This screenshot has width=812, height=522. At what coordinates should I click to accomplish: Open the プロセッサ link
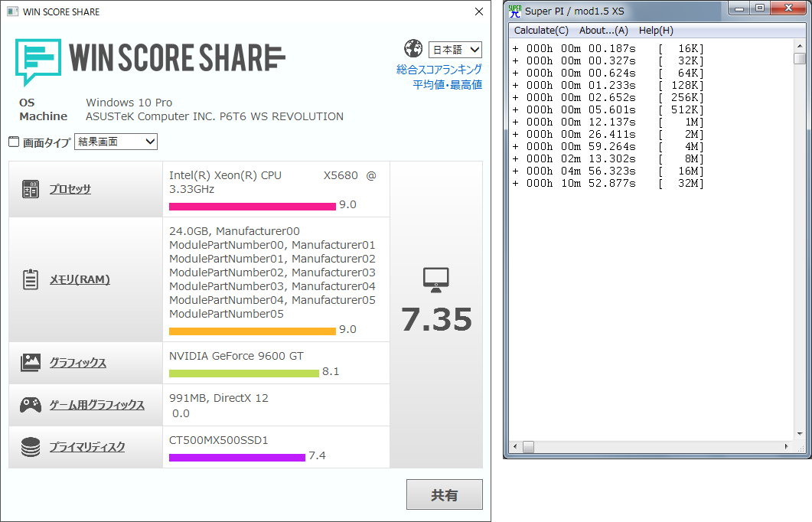click(x=70, y=189)
